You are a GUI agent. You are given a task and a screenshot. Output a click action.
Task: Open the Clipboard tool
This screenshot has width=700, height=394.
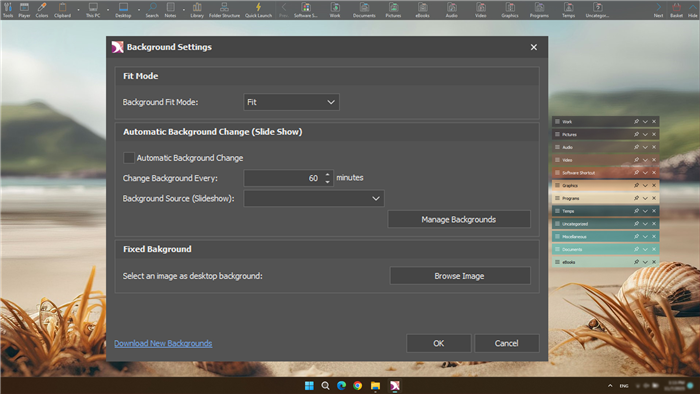click(62, 10)
